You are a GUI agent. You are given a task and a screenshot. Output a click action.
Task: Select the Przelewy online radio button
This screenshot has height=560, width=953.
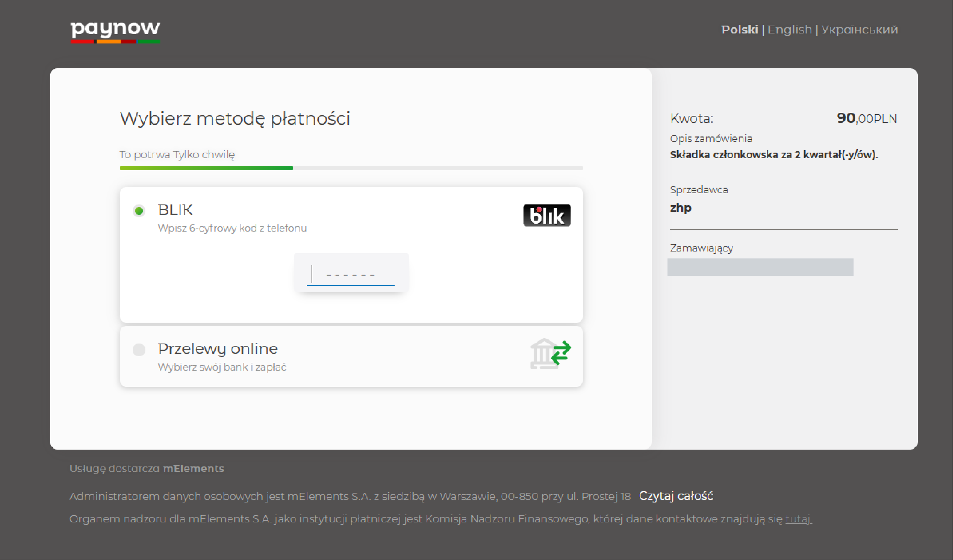pyautogui.click(x=139, y=350)
